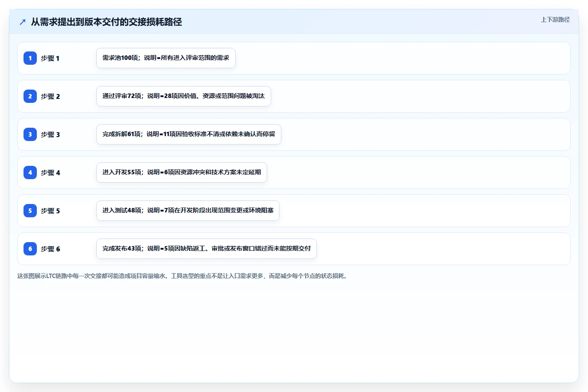Select the 步骤 3 label

[x=50, y=135]
